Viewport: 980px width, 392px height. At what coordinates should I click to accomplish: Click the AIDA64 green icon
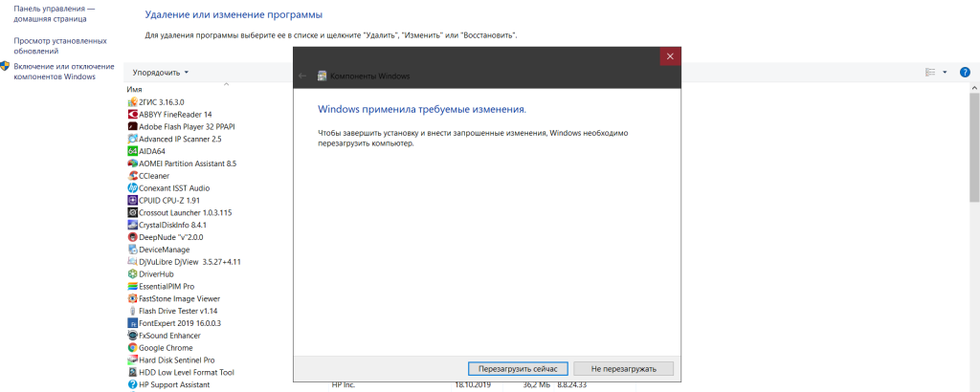click(132, 151)
